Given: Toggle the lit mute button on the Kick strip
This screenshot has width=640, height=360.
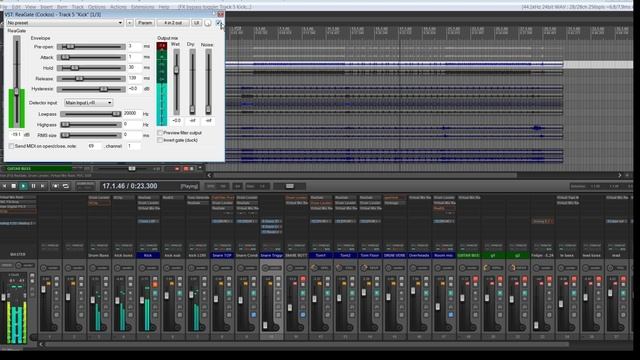Looking at the screenshot, I should tap(155, 284).
